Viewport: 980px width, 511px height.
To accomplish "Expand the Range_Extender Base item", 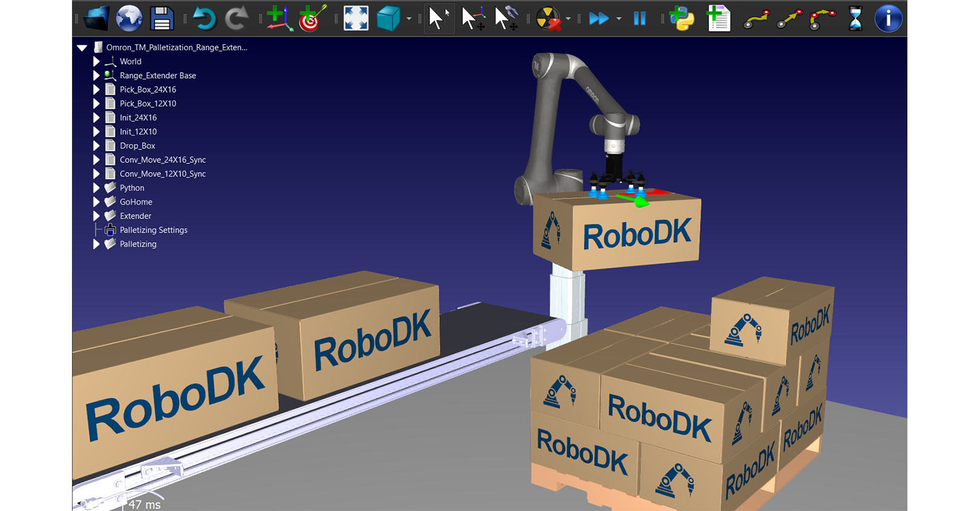I will click(x=96, y=76).
